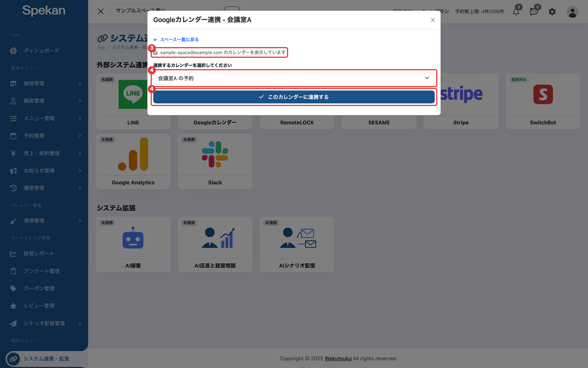
Task: Click このカレンダーに連携する button
Action: 294,97
